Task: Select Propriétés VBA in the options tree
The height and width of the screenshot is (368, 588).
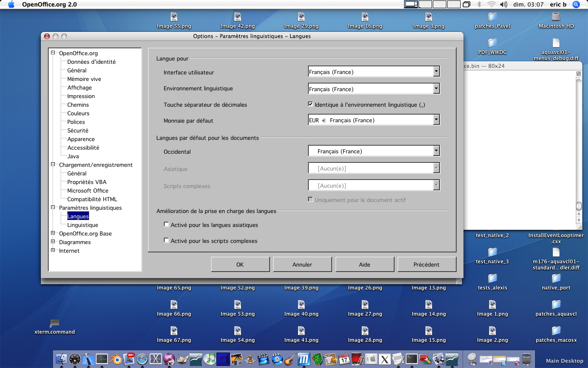Action: pos(87,182)
